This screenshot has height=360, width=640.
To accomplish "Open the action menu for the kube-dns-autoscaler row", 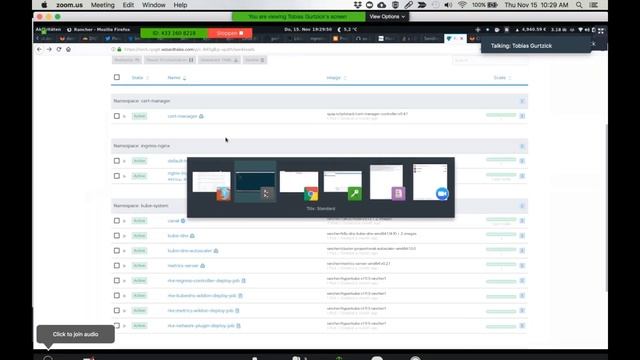I will pyautogui.click(x=522, y=251).
